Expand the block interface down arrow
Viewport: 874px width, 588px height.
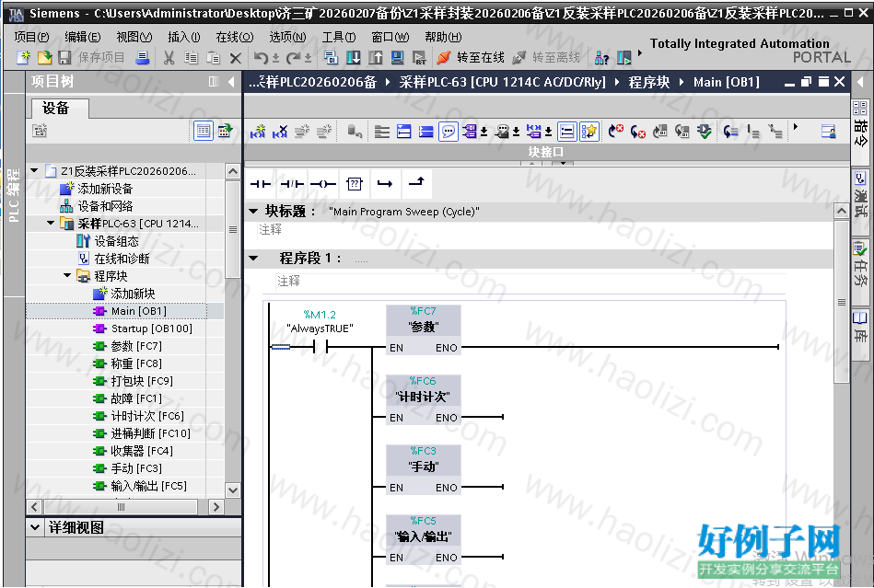click(563, 163)
